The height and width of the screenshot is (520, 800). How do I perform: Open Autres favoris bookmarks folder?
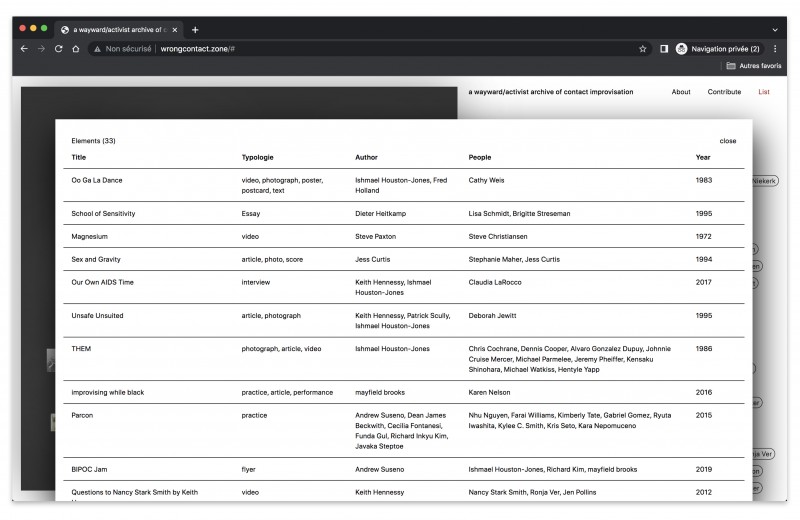coord(754,66)
